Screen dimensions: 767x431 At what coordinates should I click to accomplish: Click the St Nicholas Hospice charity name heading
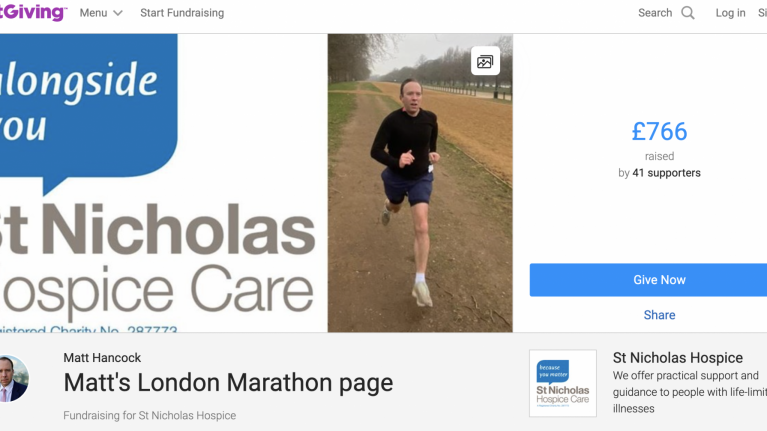click(677, 358)
